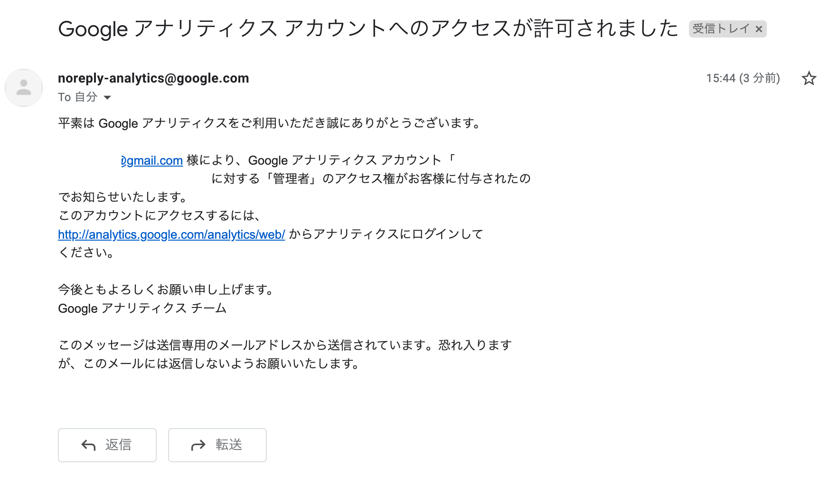
Task: Select sender noreply-analytics@google.com name
Action: coord(153,78)
